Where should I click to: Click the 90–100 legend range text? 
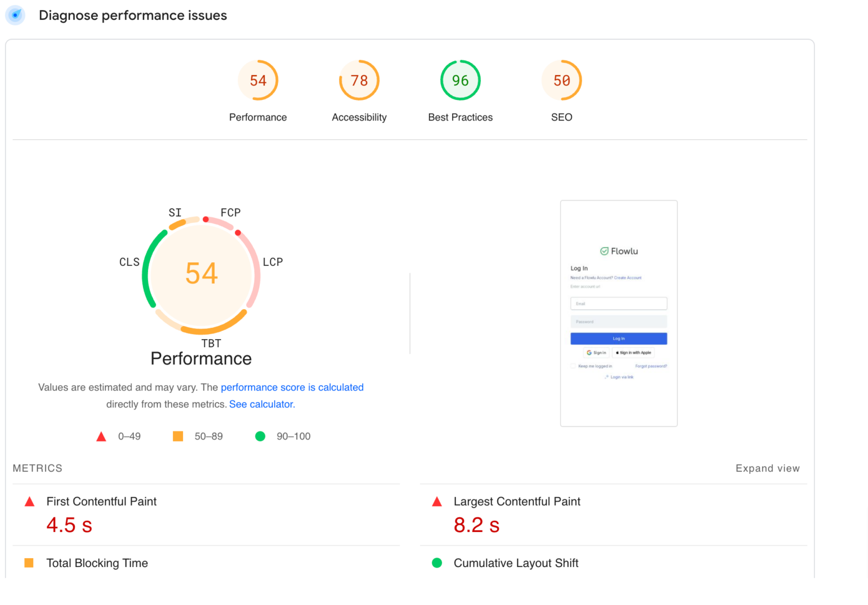tap(293, 437)
